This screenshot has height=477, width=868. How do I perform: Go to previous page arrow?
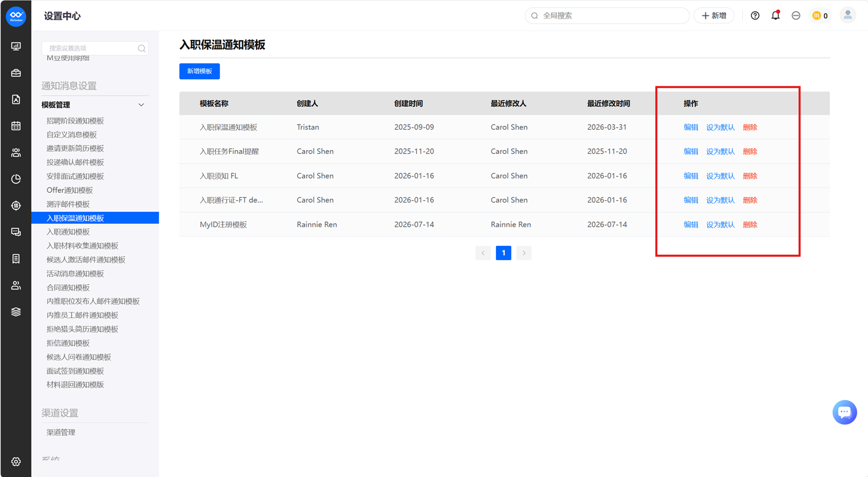click(x=483, y=253)
